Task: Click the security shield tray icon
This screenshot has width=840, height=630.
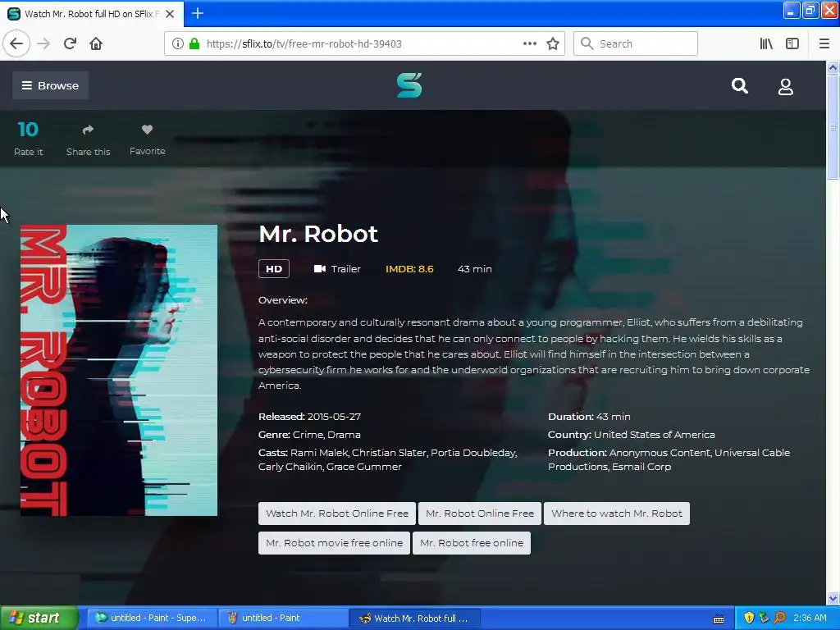Action: pyautogui.click(x=749, y=619)
